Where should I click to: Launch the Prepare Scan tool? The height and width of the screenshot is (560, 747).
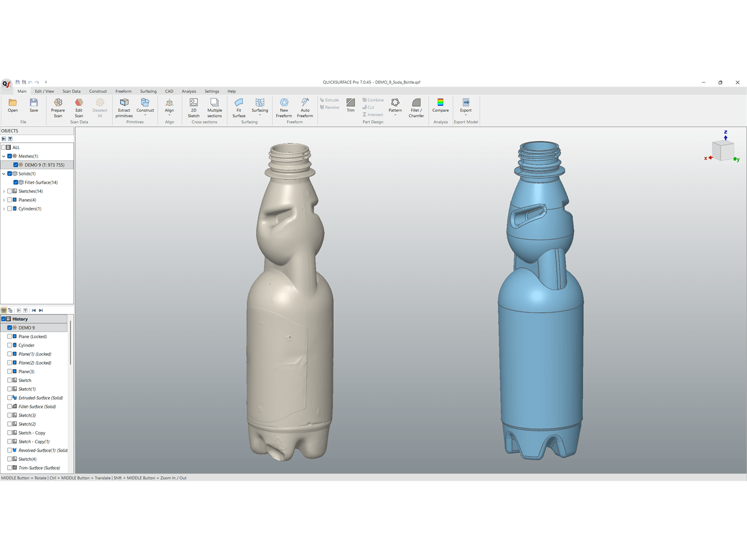pyautogui.click(x=58, y=108)
